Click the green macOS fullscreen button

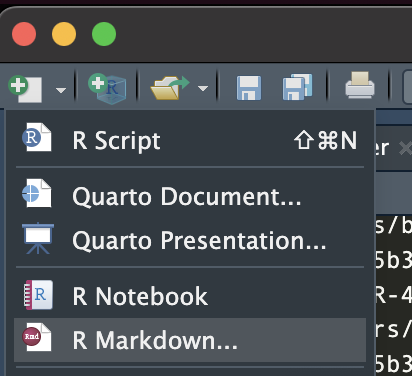point(104,34)
